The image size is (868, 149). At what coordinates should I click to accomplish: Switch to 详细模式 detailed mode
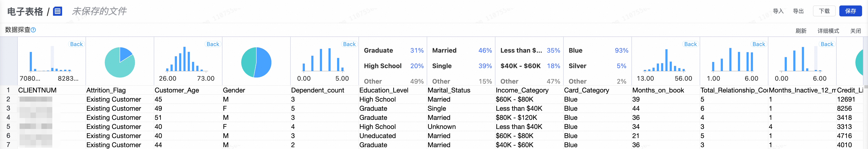(828, 31)
